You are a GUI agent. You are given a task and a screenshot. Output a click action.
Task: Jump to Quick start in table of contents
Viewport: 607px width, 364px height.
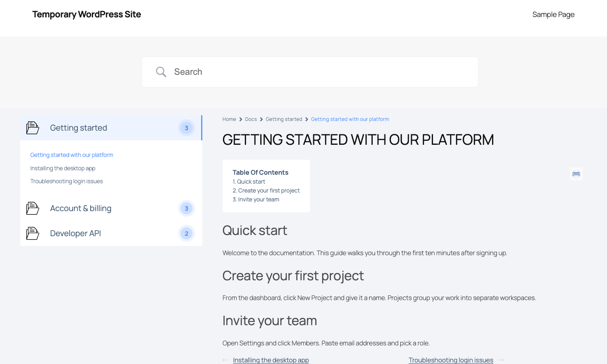click(249, 182)
